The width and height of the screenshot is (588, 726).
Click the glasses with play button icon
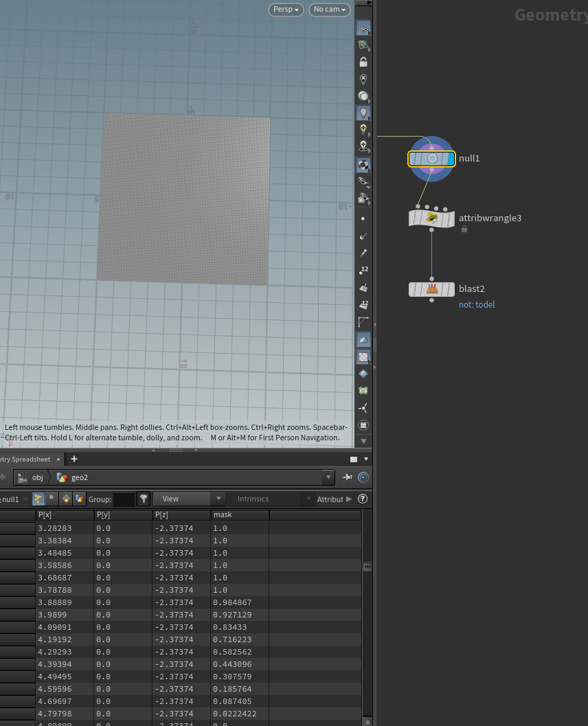coord(363,198)
